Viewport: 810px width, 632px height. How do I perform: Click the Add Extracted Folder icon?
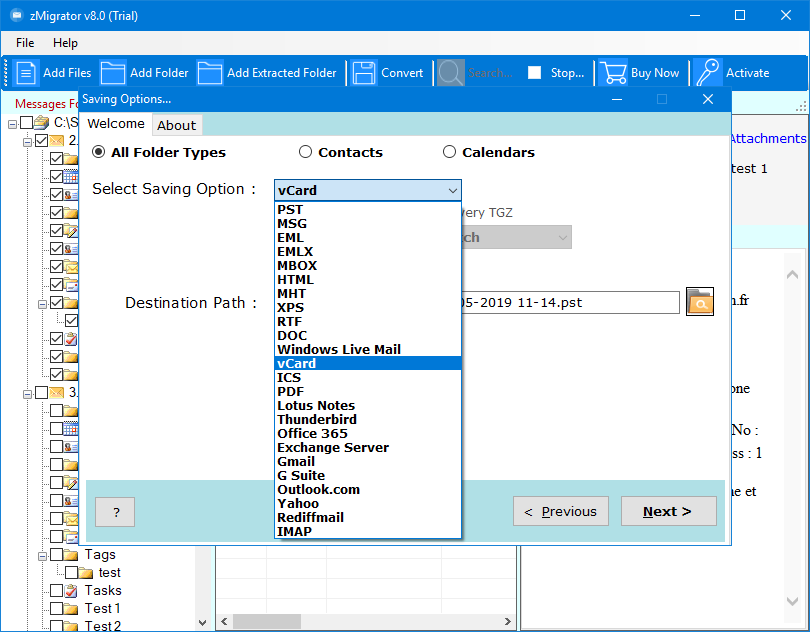210,73
